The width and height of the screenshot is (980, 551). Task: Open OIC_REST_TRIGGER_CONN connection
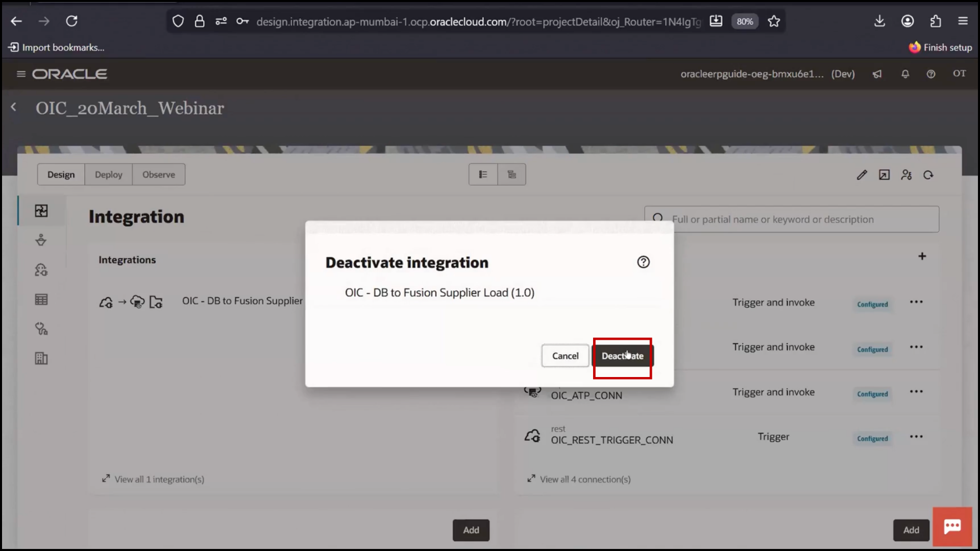click(612, 440)
